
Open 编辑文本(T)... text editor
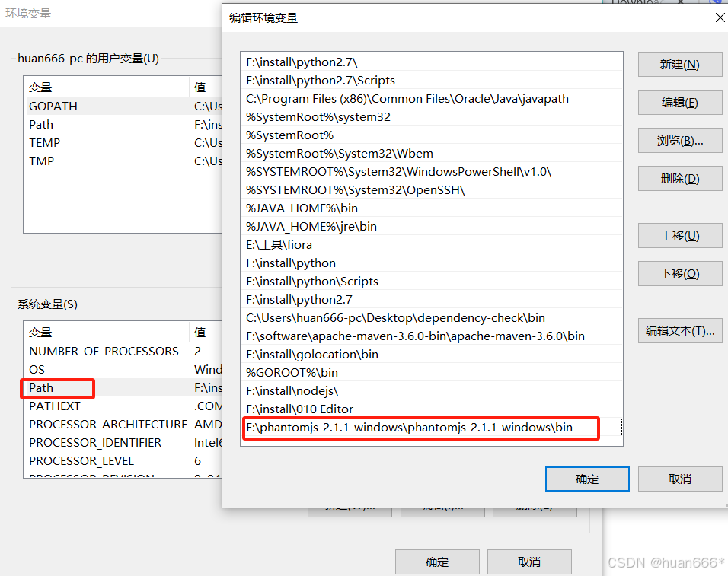(x=680, y=331)
